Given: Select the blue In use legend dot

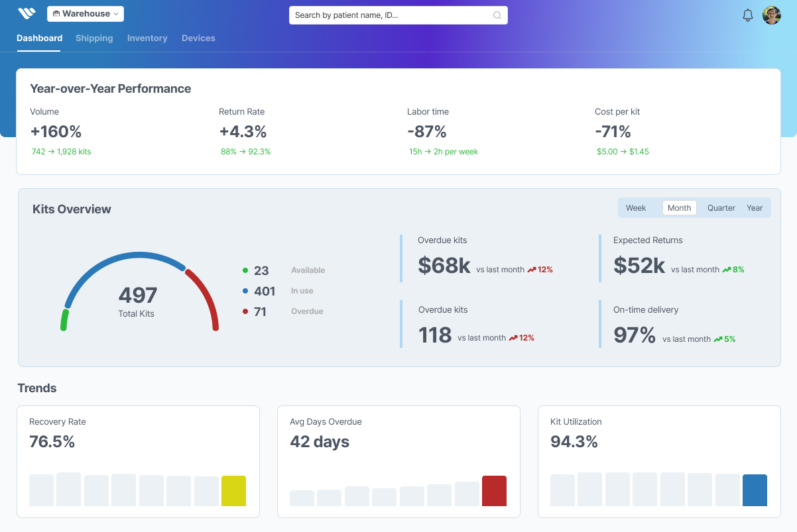Looking at the screenshot, I should [x=245, y=290].
